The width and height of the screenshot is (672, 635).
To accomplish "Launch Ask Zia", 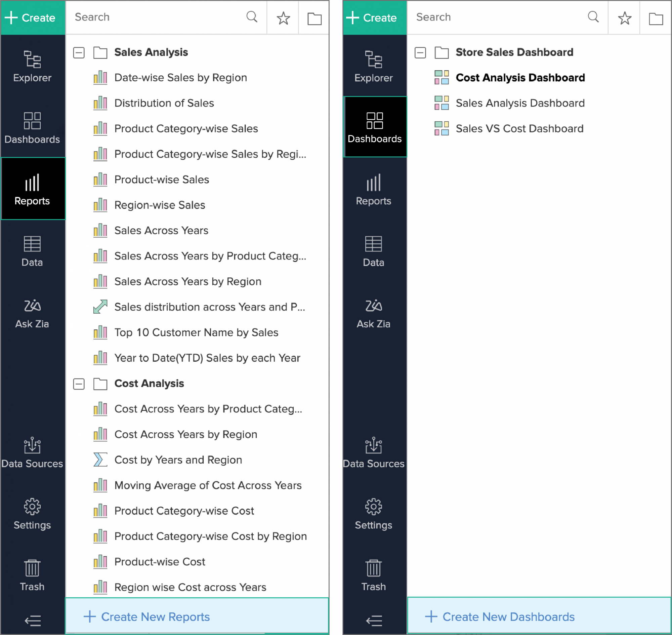I will (32, 312).
